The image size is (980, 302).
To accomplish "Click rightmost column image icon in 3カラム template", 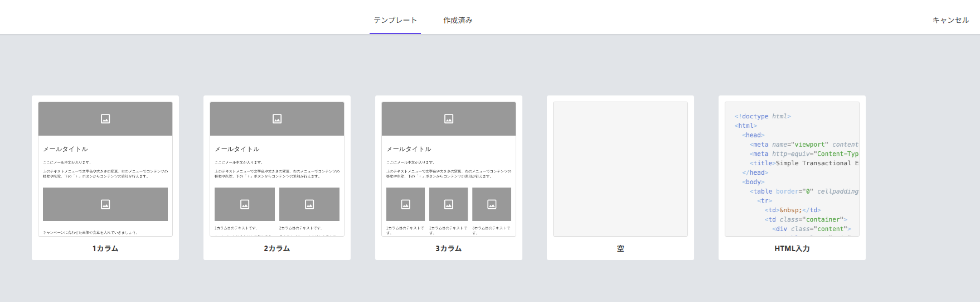I will click(x=492, y=204).
